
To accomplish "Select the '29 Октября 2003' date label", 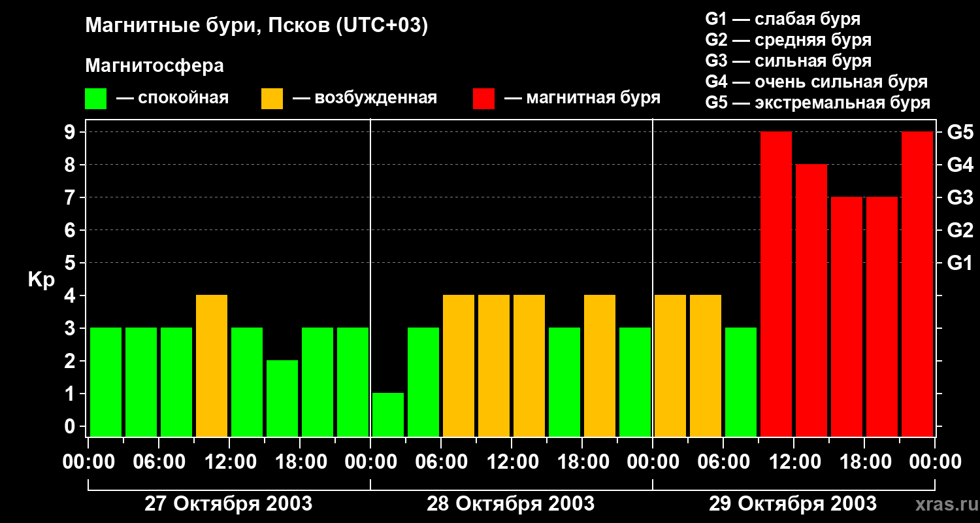I will tap(792, 504).
